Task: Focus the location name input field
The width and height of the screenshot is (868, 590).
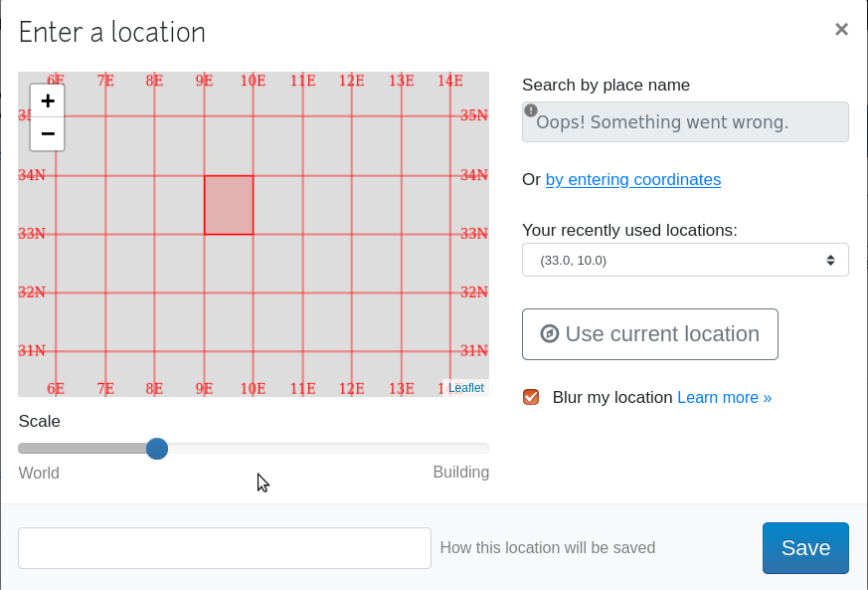Action: point(224,548)
